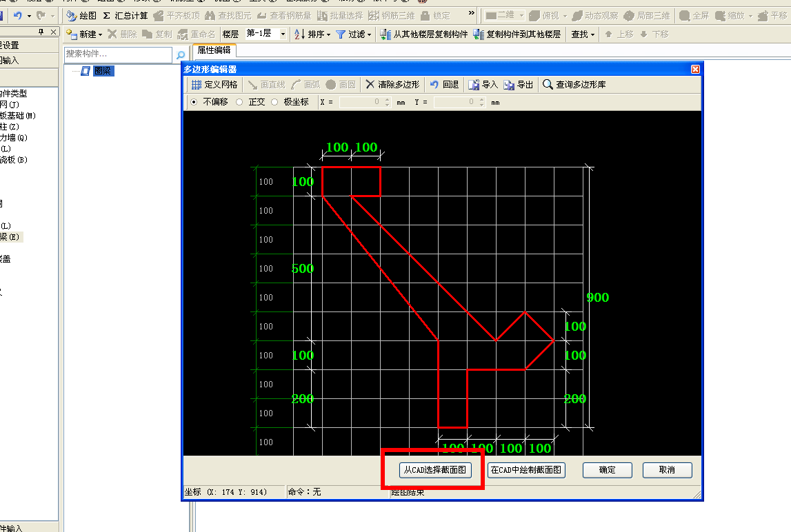Select 板基础(M) in component list

(x=18, y=116)
